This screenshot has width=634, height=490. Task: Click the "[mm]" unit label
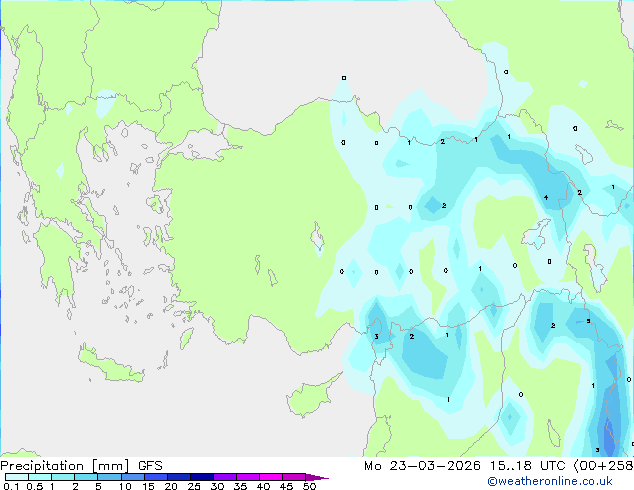110,466
